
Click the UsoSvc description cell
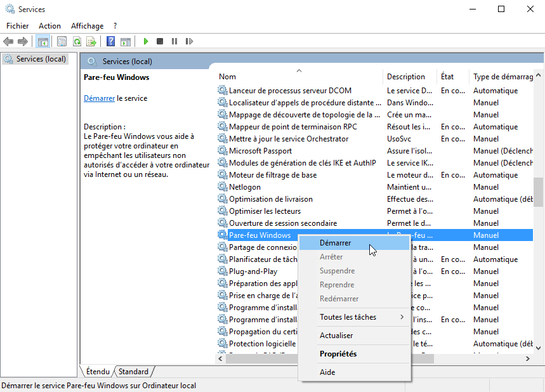click(x=399, y=139)
